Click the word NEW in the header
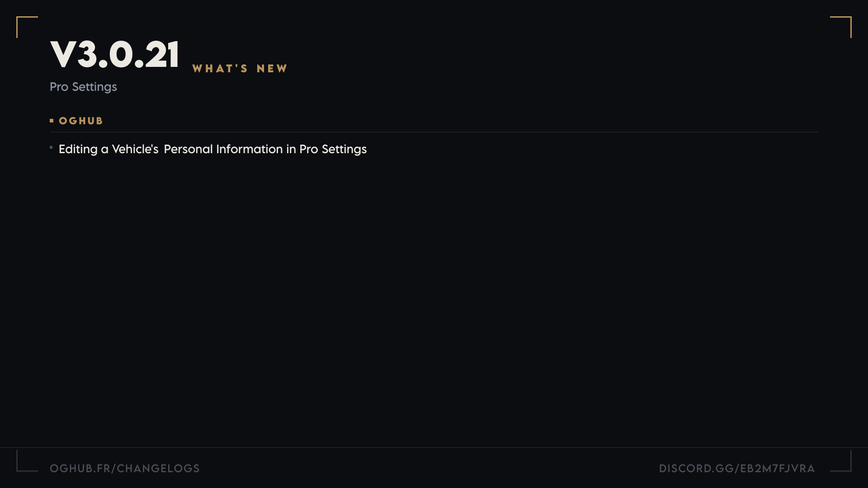 [272, 69]
